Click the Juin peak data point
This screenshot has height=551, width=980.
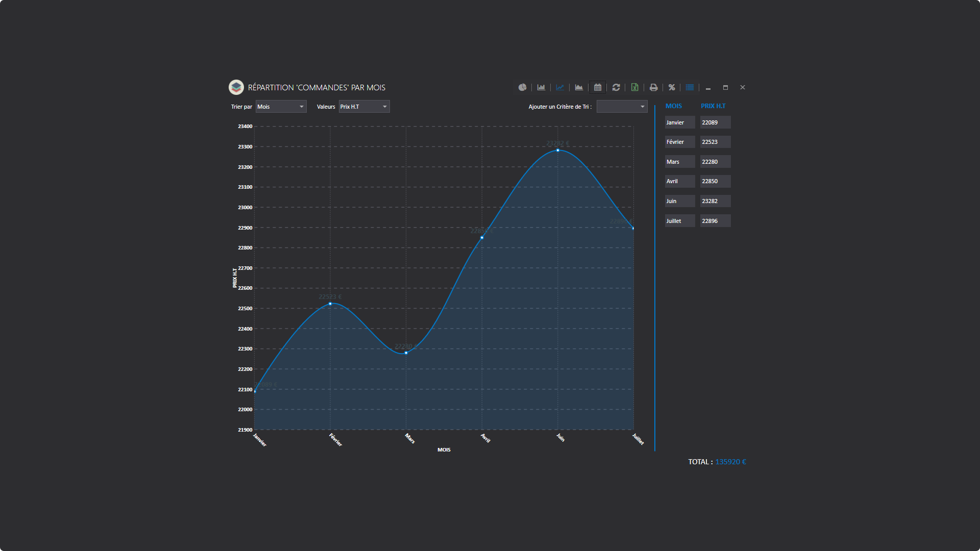coord(558,151)
